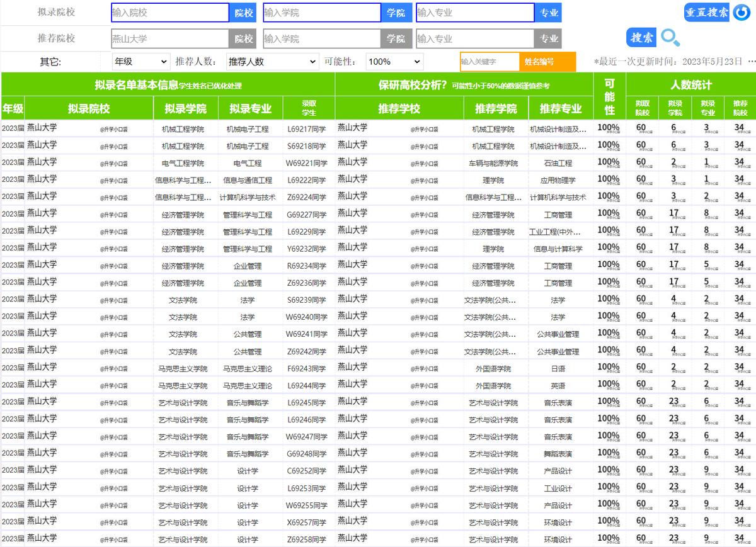Open the 年级 dropdown

coord(141,62)
